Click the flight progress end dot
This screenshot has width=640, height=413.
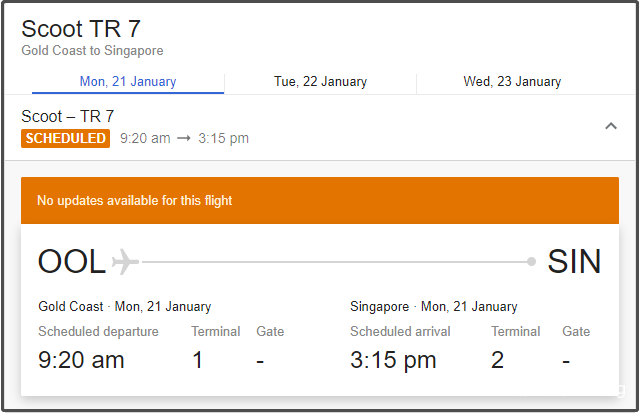pos(531,262)
